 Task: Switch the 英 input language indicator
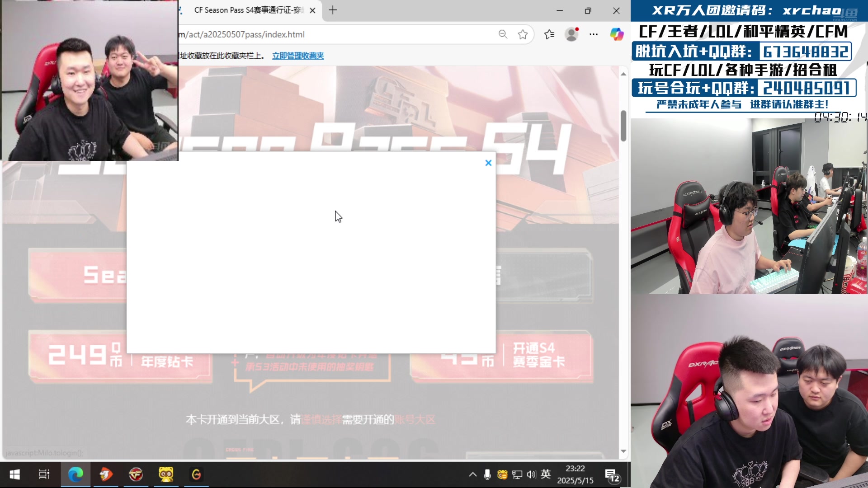546,474
